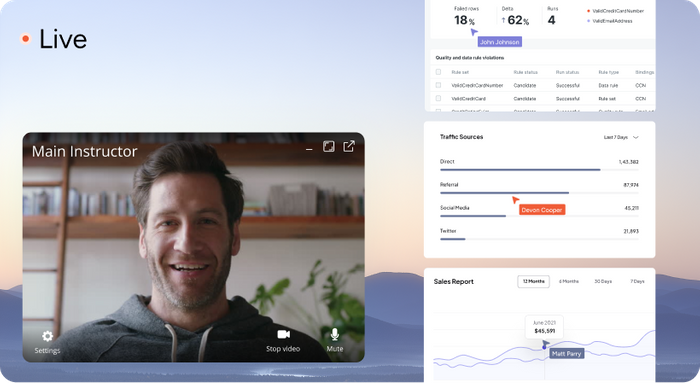
Task: Click ValidEmailAddress legend label
Action: [x=612, y=21]
